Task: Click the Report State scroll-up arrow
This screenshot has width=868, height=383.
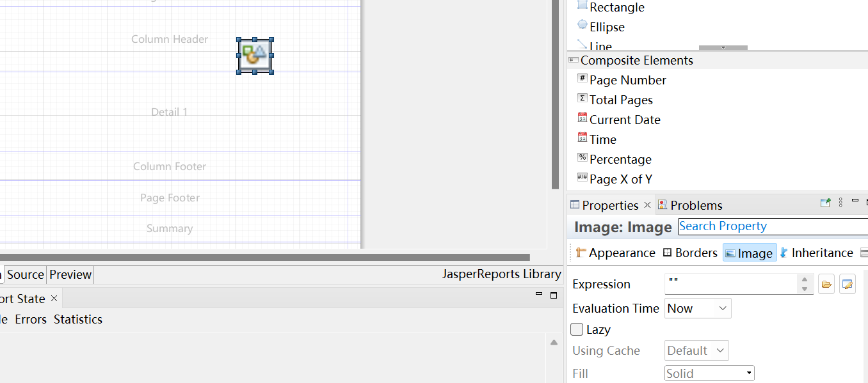Action: 554,343
